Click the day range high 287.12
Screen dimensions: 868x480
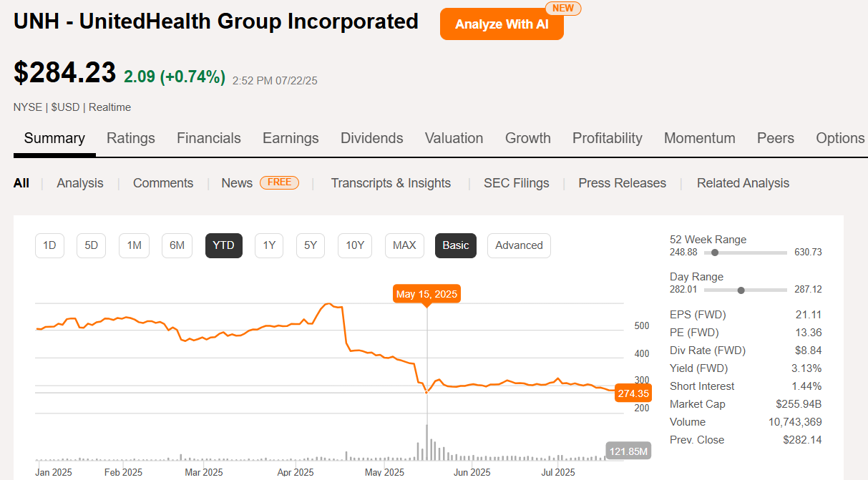pyautogui.click(x=808, y=290)
